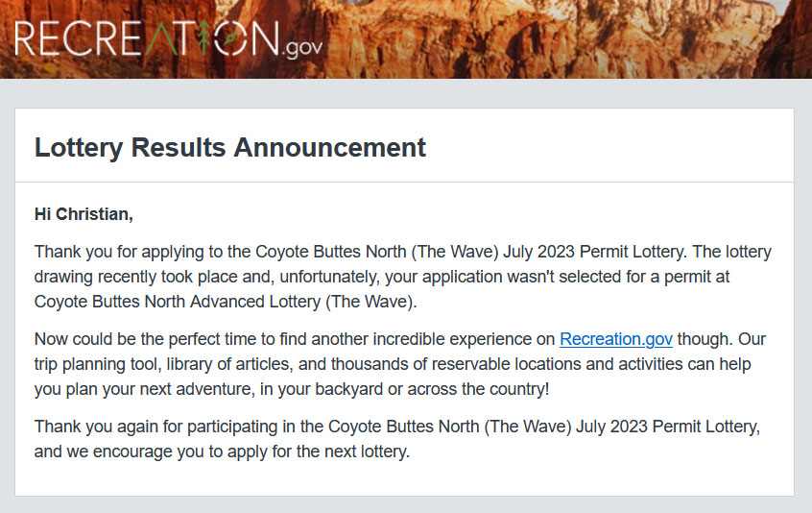The width and height of the screenshot is (812, 513).
Task: Click the red rock canyon banner image
Action: coord(576,38)
